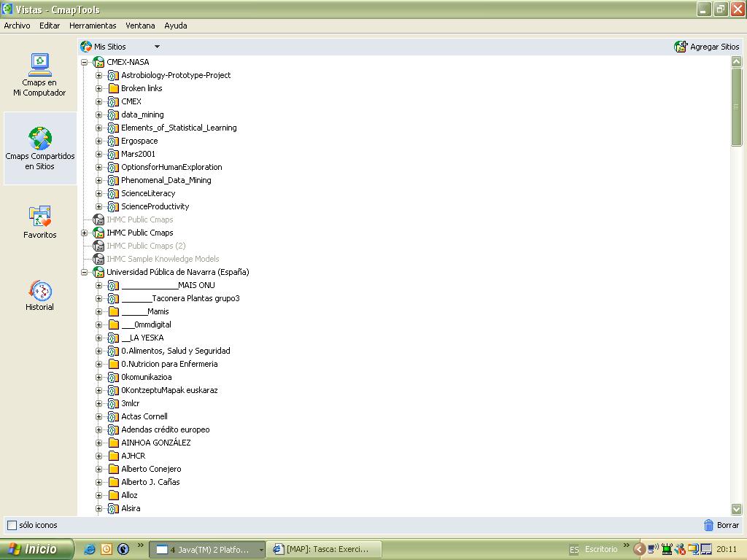Open the Historial view
Viewport: 747px width, 560px height.
39,291
